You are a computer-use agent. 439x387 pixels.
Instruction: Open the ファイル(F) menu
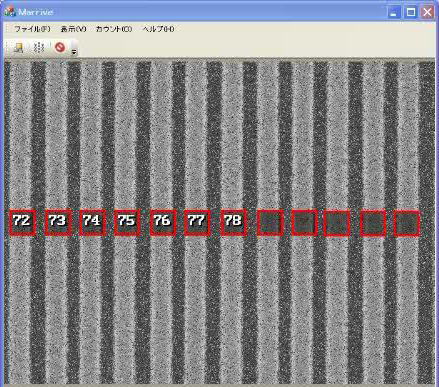(x=32, y=29)
